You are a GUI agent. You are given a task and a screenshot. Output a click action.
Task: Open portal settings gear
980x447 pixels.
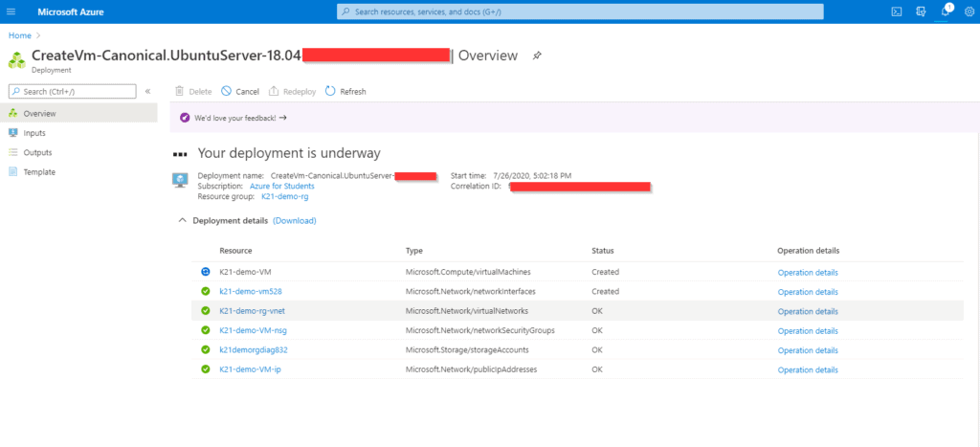pyautogui.click(x=969, y=11)
